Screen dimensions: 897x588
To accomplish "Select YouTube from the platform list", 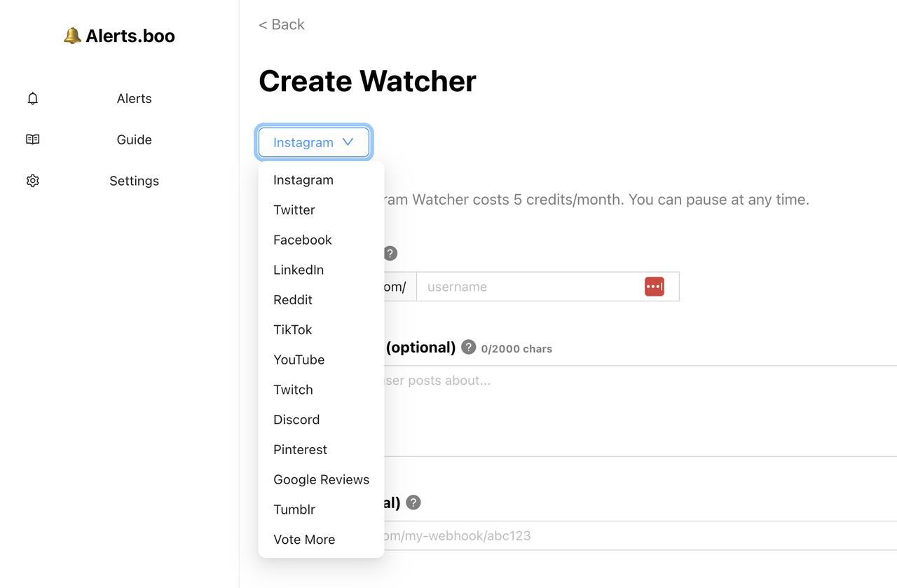I will 299,360.
